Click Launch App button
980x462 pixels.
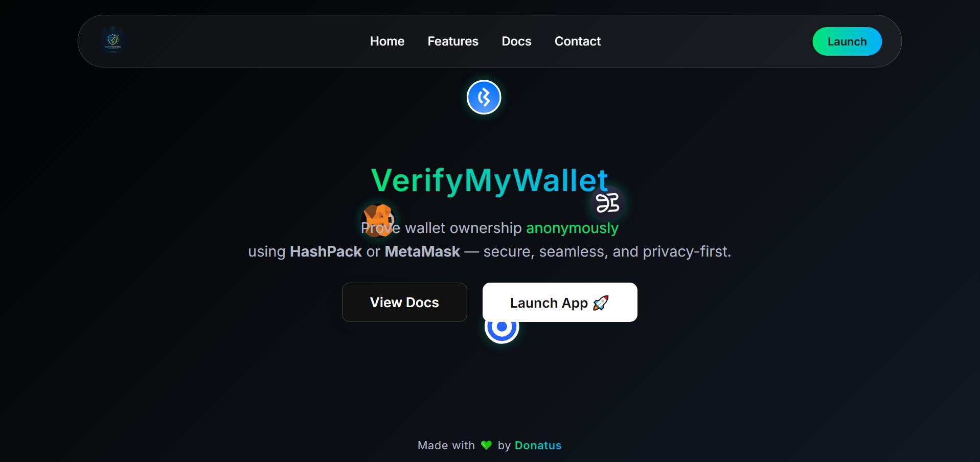(560, 302)
